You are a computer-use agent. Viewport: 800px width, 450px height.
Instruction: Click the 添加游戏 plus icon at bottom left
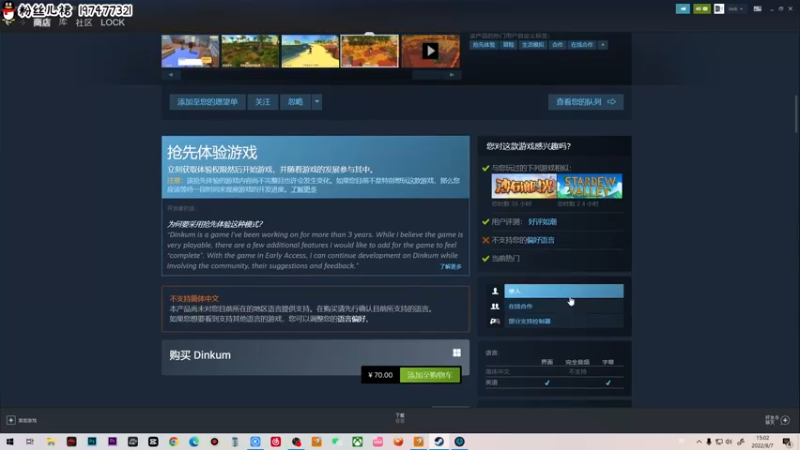11,420
